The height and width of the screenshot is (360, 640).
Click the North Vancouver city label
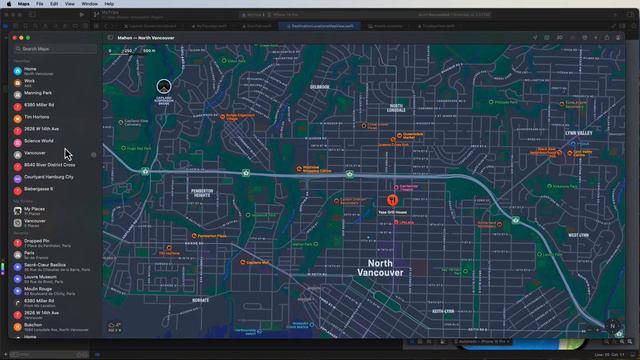click(380, 268)
